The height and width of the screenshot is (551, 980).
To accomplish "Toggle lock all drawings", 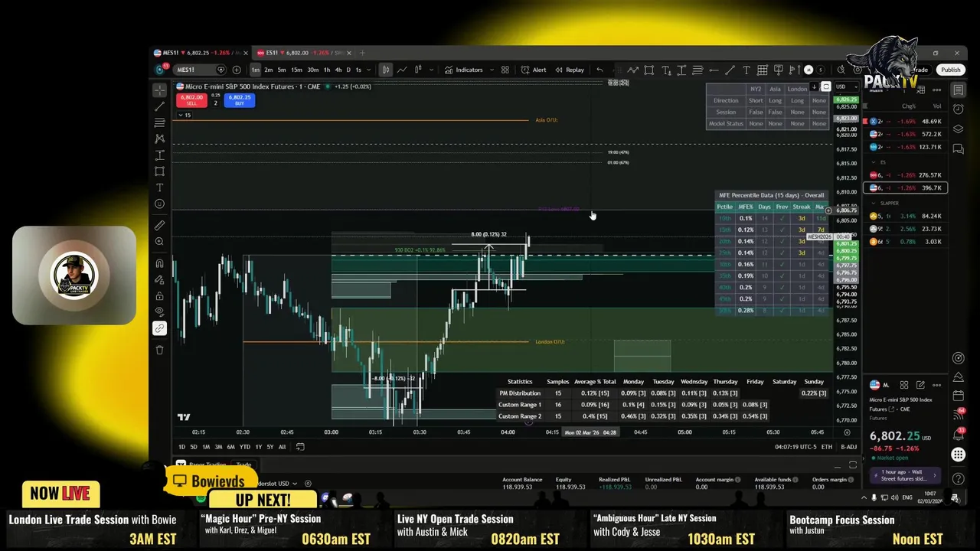I will pyautogui.click(x=159, y=296).
